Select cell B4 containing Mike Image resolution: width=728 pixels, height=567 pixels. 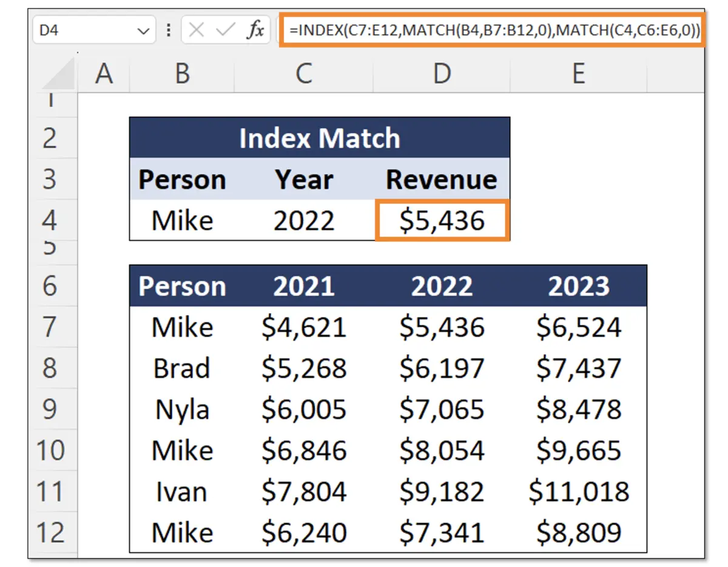coord(182,220)
